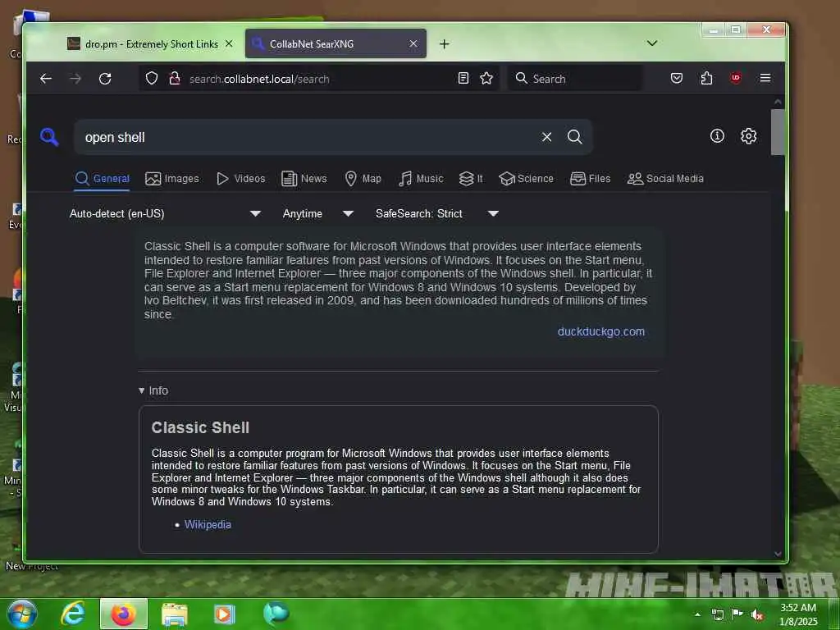
Task: Click the Classic Shell infobox heading
Action: [200, 427]
